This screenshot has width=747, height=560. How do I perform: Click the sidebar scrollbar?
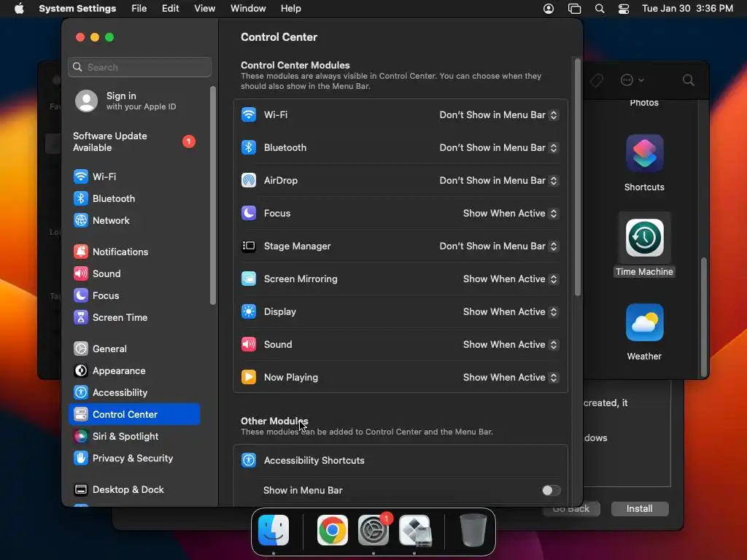click(x=213, y=195)
